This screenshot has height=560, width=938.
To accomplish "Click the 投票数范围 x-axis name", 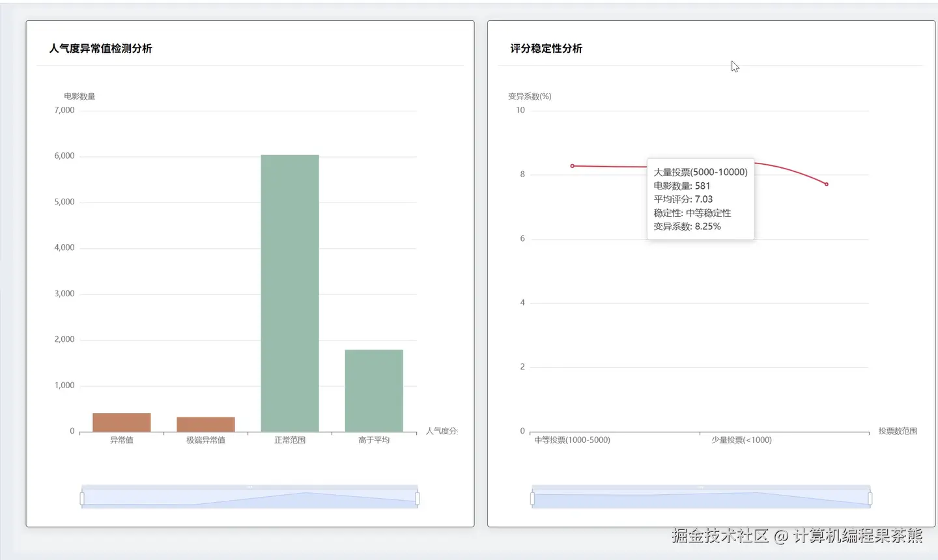I will coord(898,431).
